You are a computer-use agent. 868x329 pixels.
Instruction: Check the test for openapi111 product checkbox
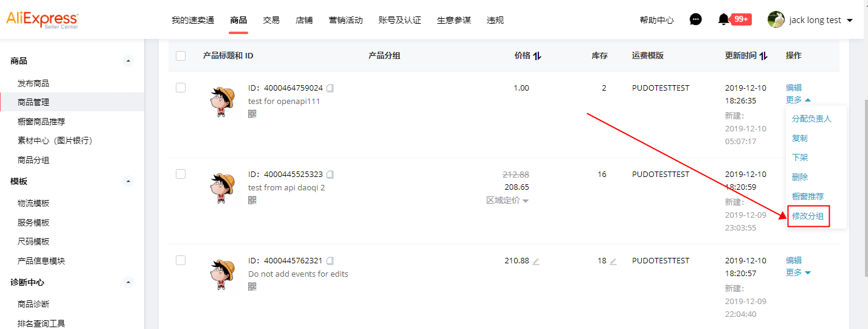(x=181, y=88)
